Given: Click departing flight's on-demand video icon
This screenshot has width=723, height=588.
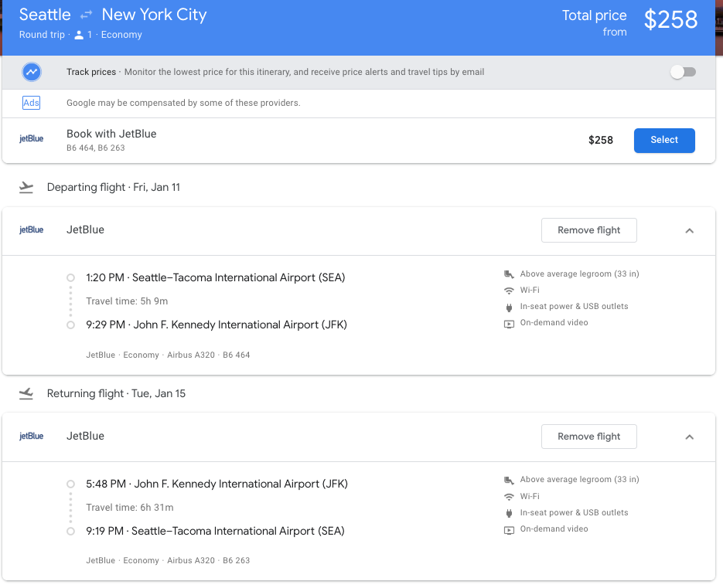Looking at the screenshot, I should 509,323.
